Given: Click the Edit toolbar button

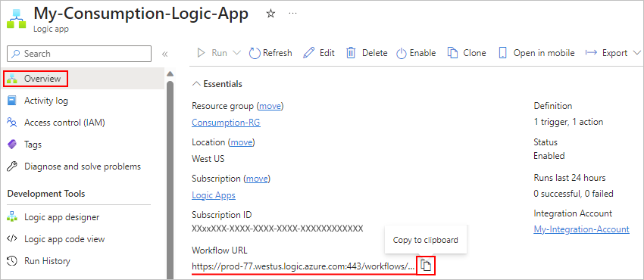Looking at the screenshot, I should pos(319,53).
